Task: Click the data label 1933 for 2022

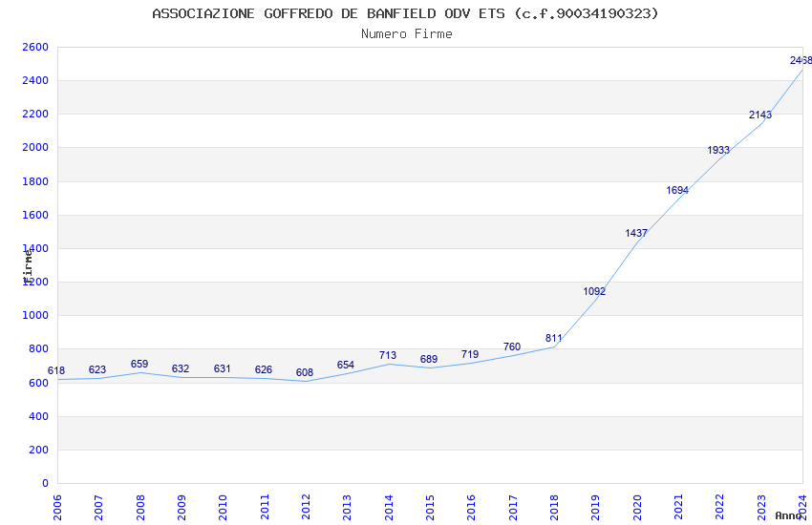Action: [718, 150]
